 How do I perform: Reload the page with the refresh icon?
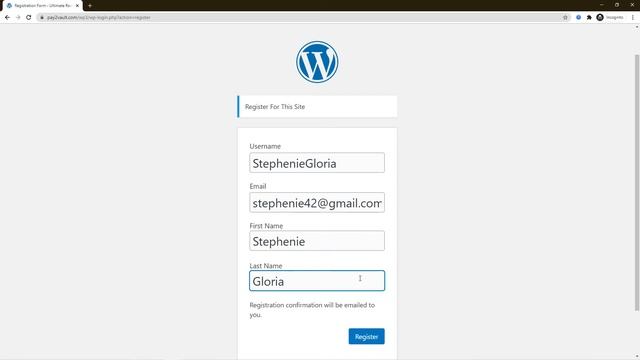29,18
